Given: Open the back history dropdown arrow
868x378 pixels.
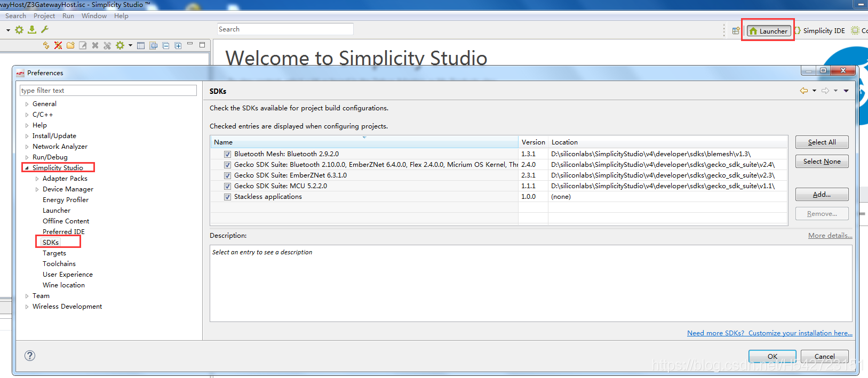Looking at the screenshot, I should tap(814, 91).
